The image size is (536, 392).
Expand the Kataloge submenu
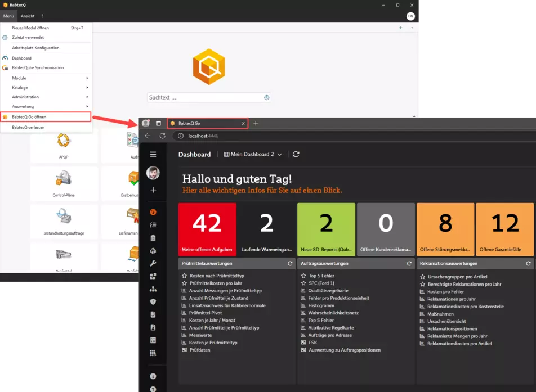click(x=46, y=88)
